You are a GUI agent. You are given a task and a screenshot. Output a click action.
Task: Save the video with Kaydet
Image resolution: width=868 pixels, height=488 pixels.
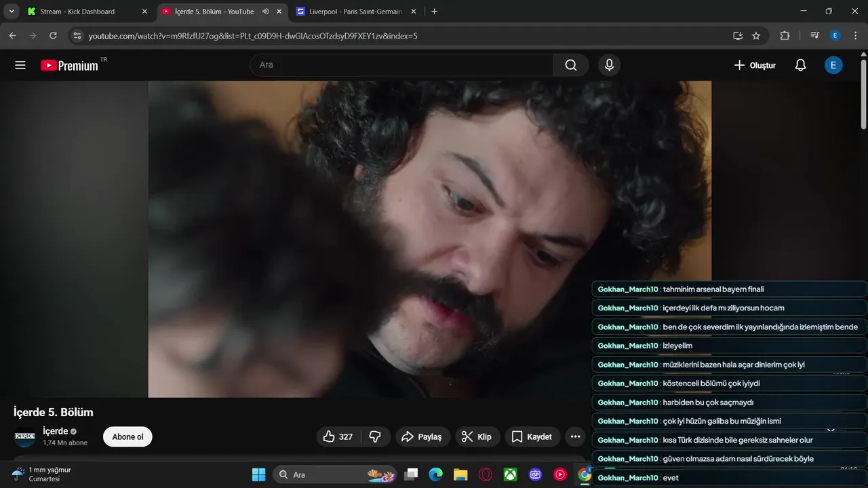(532, 436)
